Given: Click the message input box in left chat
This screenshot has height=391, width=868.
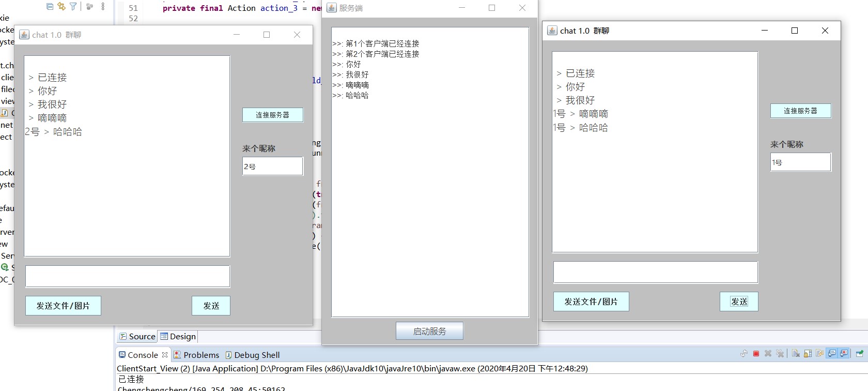Looking at the screenshot, I should tap(128, 277).
